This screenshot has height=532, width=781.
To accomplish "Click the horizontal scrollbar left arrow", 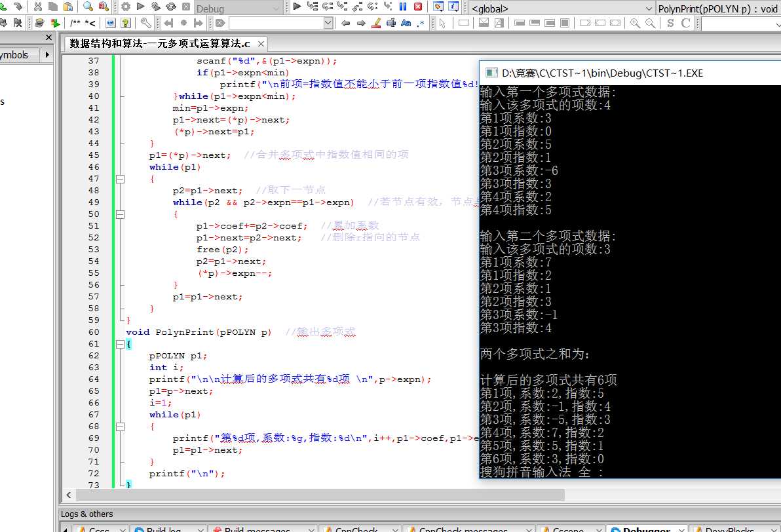I will [69, 495].
